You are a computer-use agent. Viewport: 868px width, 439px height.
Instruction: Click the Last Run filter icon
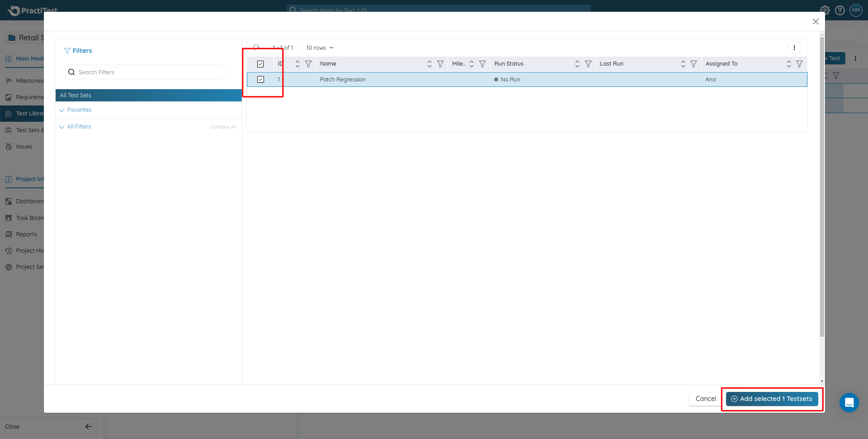pyautogui.click(x=693, y=64)
